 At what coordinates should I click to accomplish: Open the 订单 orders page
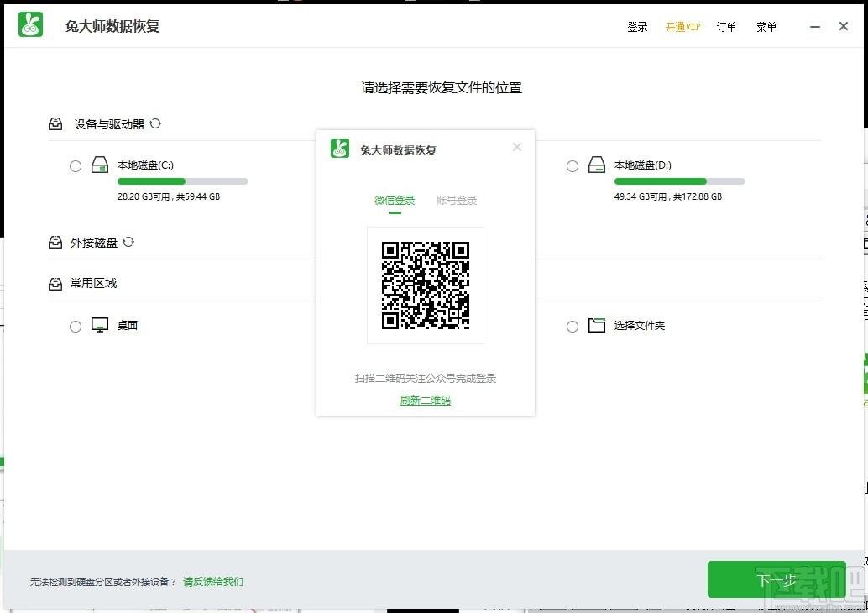pos(726,27)
